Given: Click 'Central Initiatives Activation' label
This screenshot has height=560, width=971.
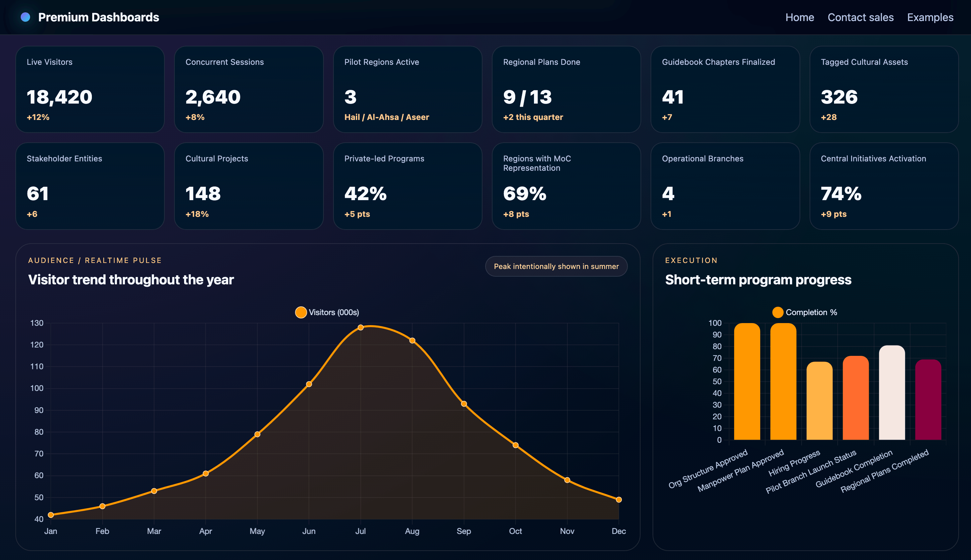Looking at the screenshot, I should [873, 158].
